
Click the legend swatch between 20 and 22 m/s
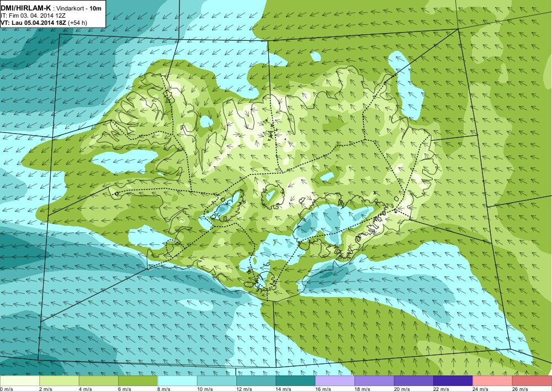pos(414,381)
